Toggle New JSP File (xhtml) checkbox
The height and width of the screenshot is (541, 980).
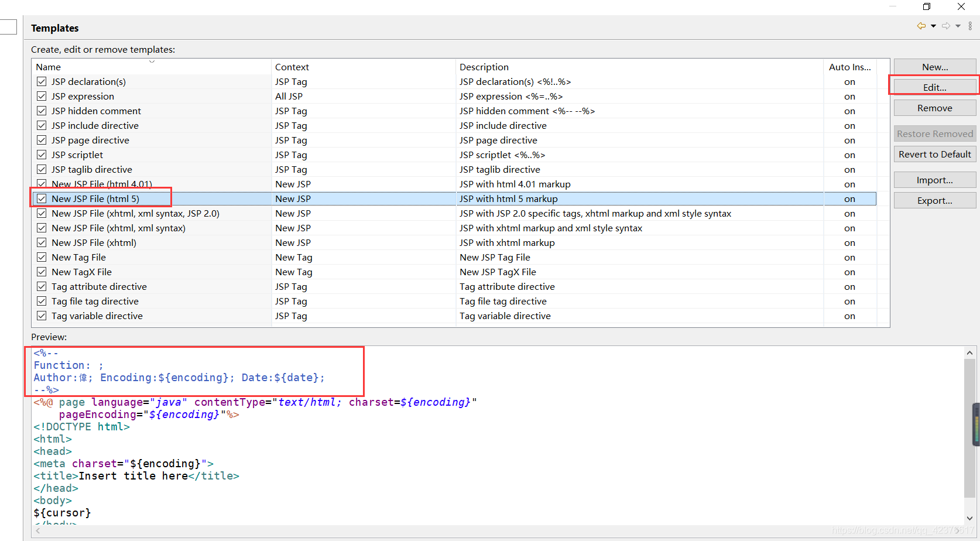[42, 242]
